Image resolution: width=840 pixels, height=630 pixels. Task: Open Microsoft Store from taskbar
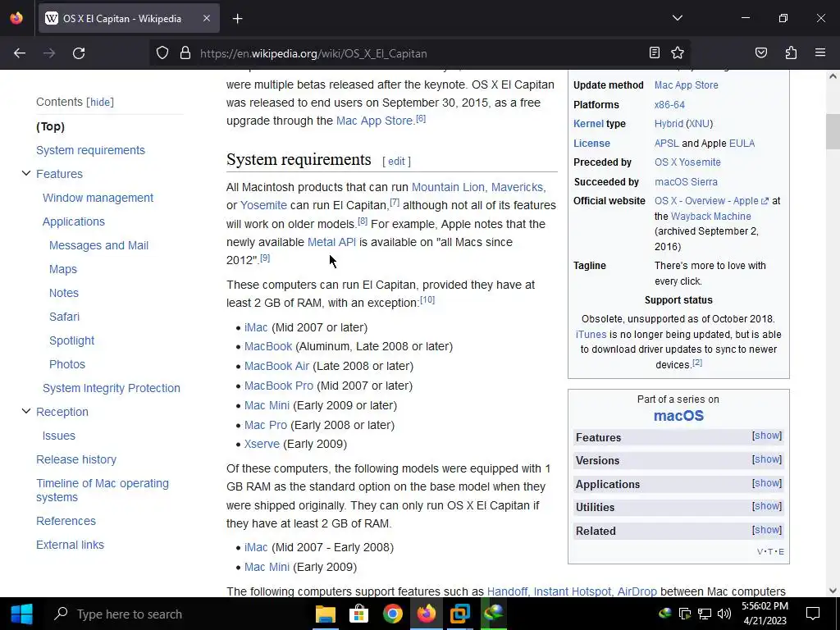[x=359, y=614]
